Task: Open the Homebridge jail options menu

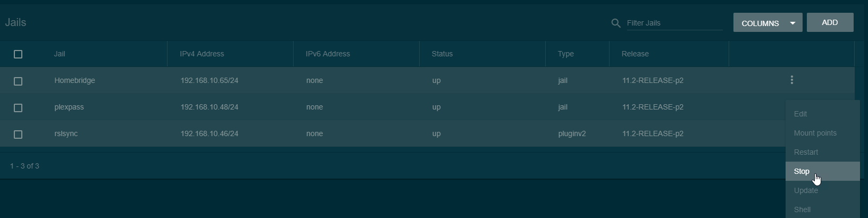Action: click(x=792, y=80)
